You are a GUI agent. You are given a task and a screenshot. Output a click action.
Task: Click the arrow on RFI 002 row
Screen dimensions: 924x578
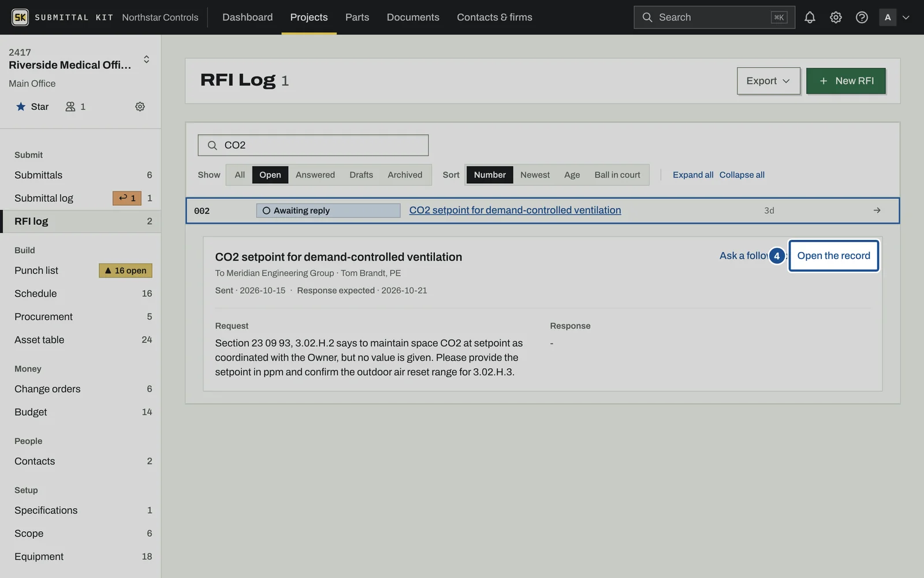877,210
